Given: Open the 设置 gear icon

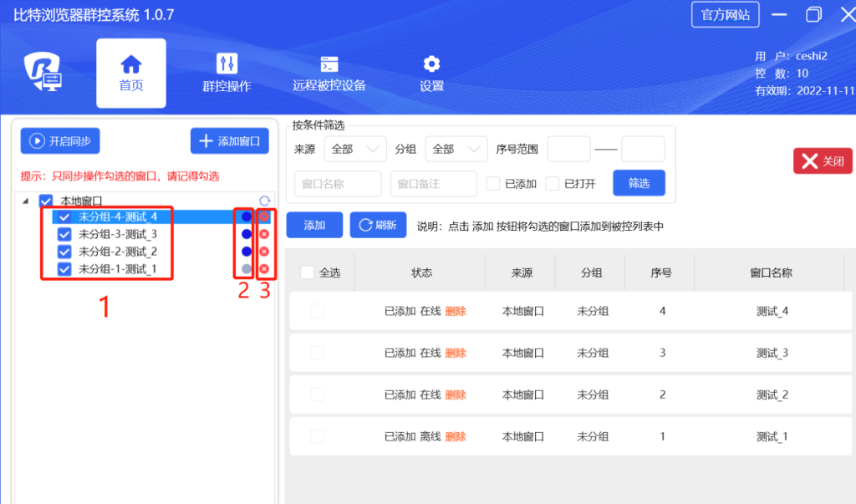Looking at the screenshot, I should pos(431,64).
